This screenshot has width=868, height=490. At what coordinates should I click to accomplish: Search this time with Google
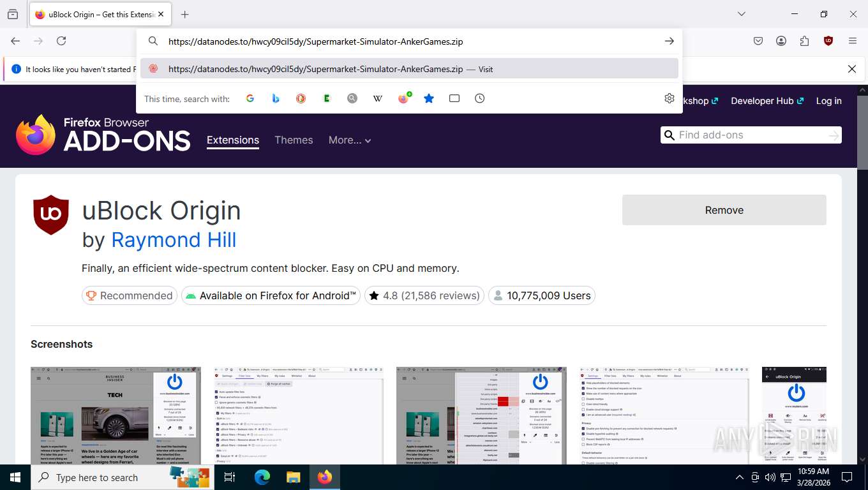250,98
